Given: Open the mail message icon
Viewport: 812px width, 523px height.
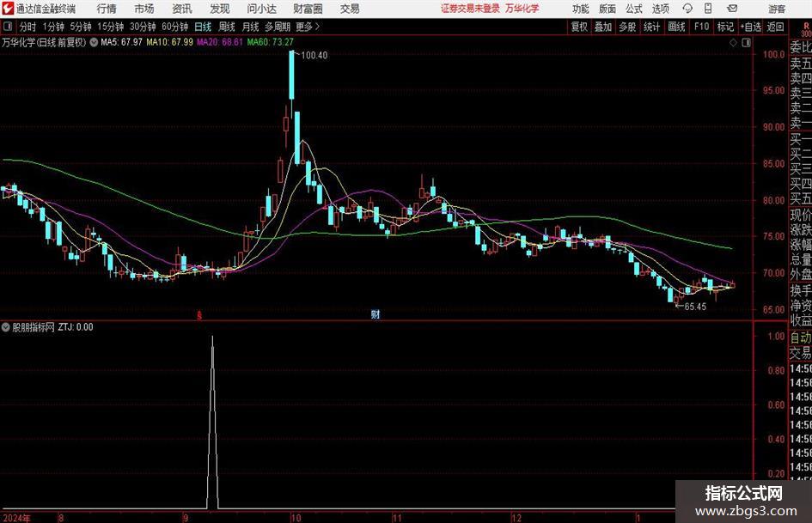Looking at the screenshot, I should (x=732, y=9).
